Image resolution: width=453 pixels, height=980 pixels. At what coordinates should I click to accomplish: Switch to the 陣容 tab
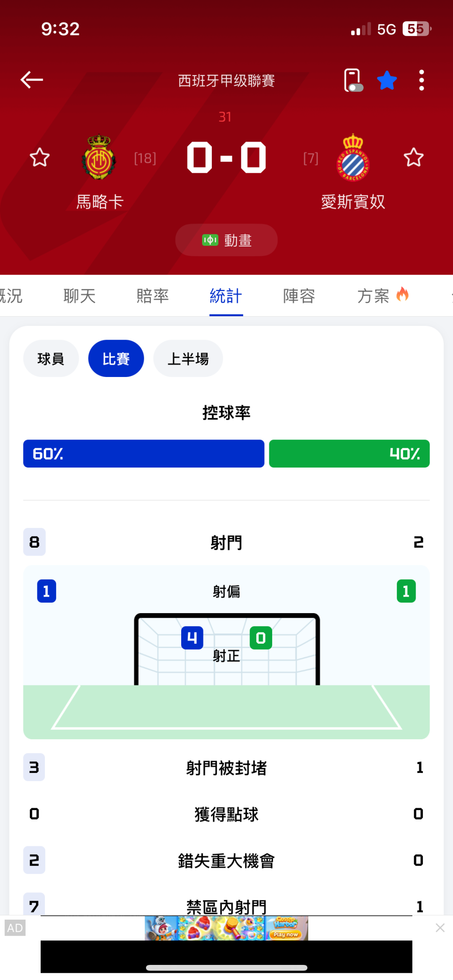pos(299,296)
